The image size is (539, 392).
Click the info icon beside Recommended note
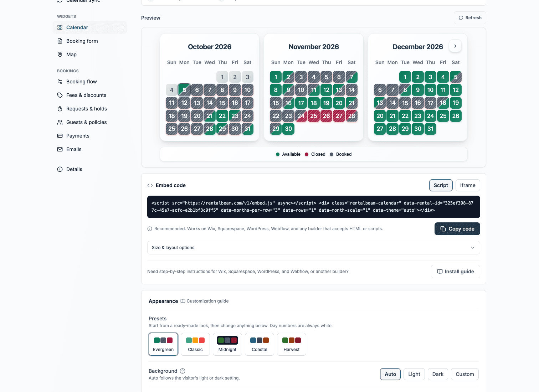coord(150,229)
